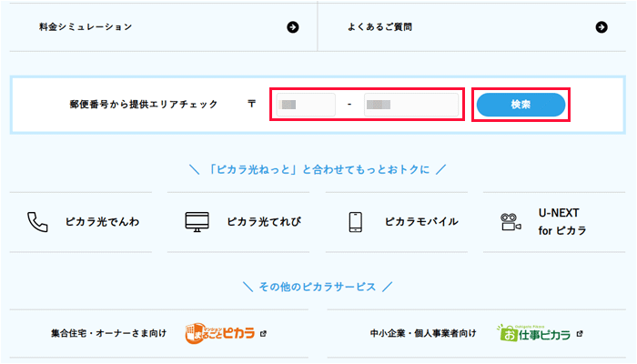637x364 pixels.
Task: Focus the second postal code field
Action: (x=410, y=105)
